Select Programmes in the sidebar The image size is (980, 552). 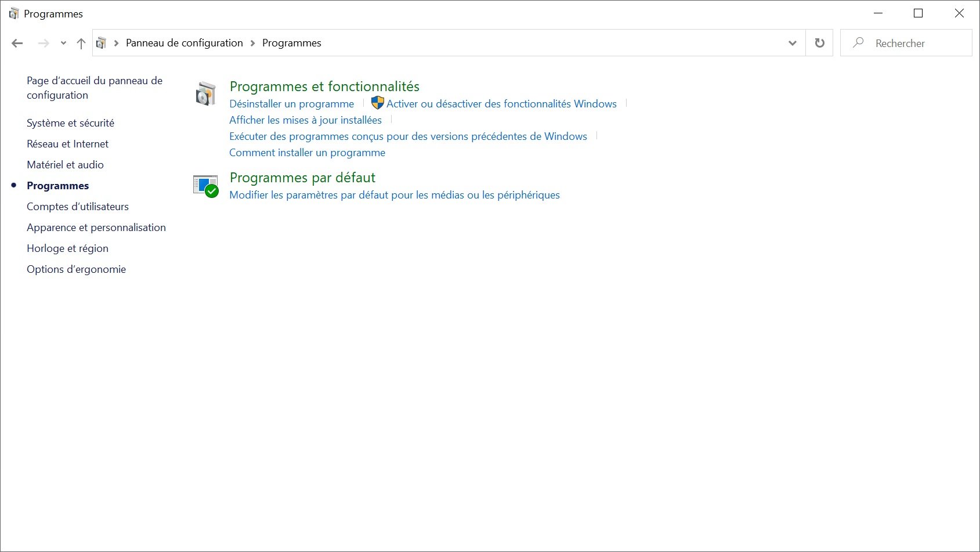[57, 186]
